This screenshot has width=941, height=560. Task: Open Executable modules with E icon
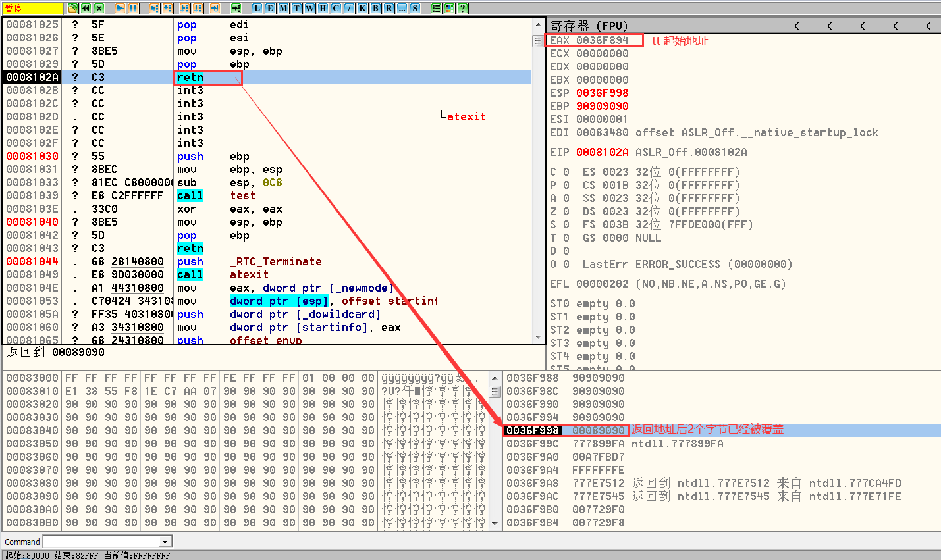[270, 8]
